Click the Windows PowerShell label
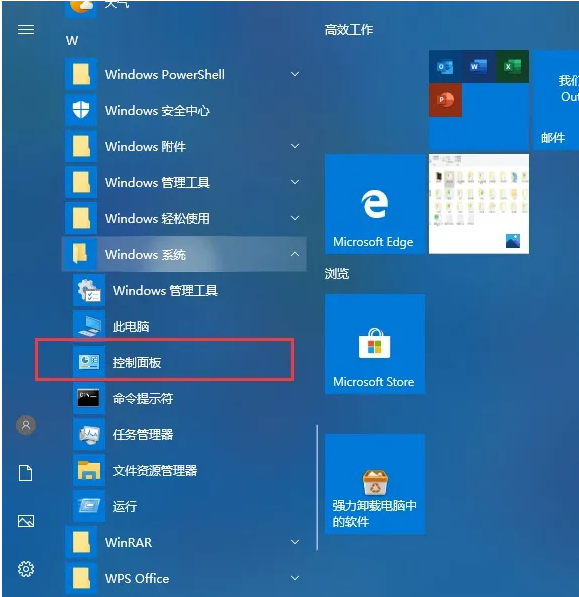Viewport: 579px width, 597px height. pos(165,74)
